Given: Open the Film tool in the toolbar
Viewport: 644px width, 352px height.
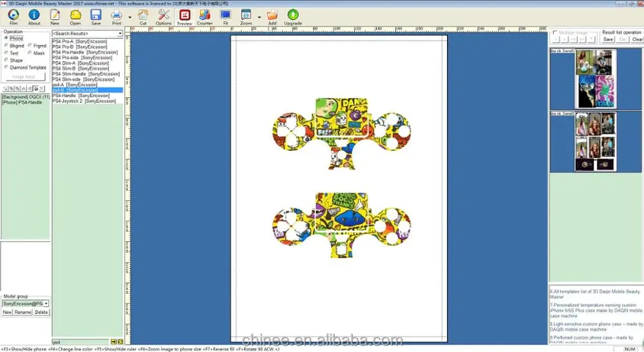Looking at the screenshot, I should point(14,17).
